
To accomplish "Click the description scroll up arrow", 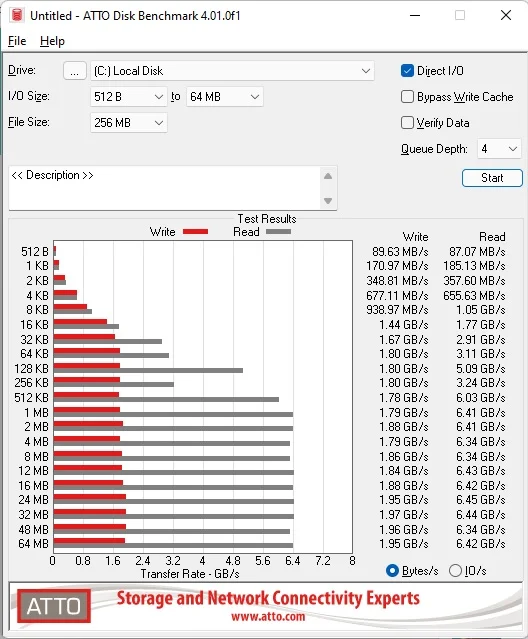I will 328,176.
